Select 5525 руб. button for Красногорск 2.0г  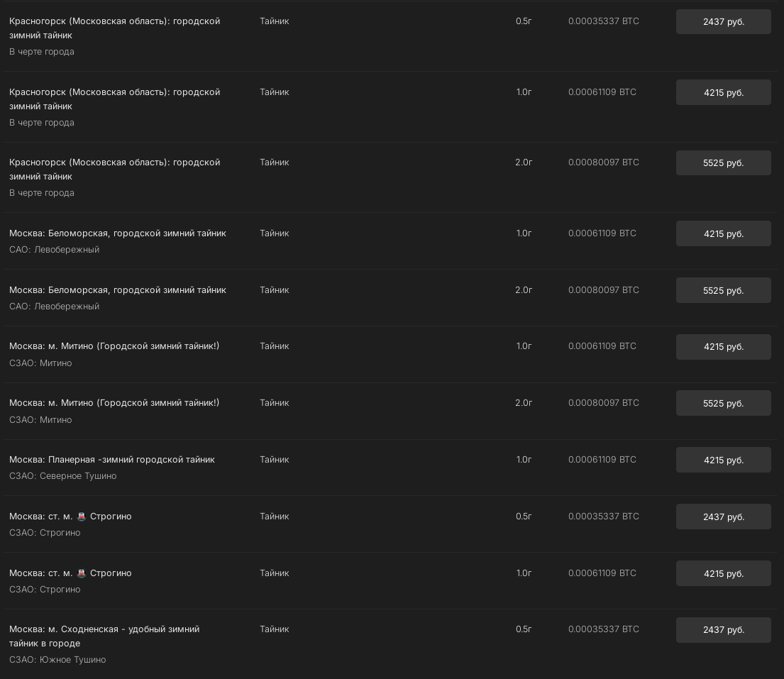point(723,163)
